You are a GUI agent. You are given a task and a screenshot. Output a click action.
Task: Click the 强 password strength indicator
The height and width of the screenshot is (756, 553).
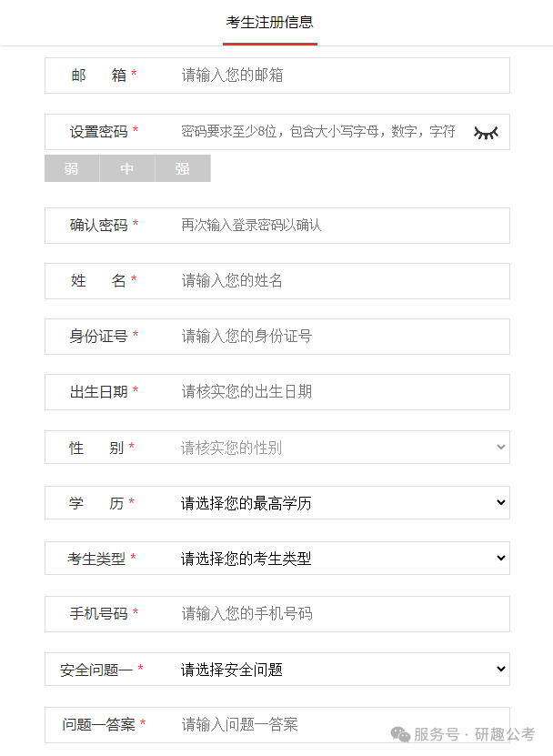click(182, 168)
